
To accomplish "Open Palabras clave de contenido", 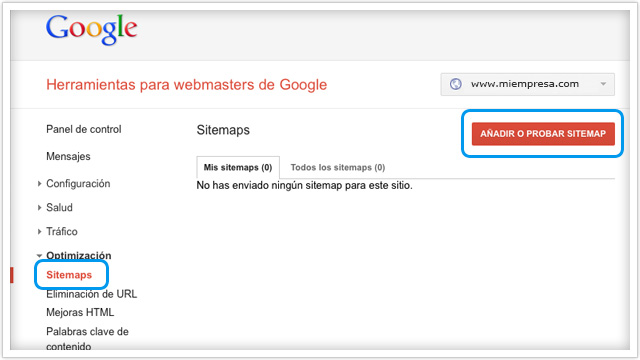I will [x=87, y=339].
